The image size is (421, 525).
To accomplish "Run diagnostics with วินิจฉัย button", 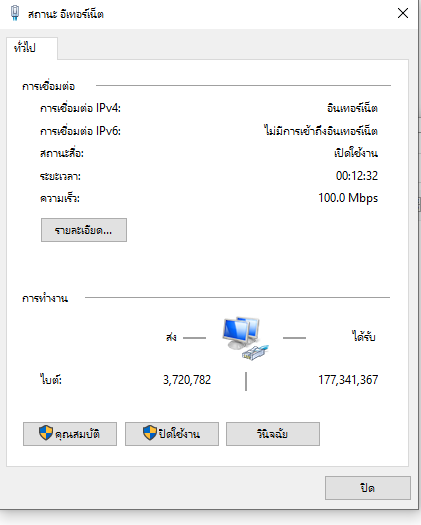I will pos(273,434).
